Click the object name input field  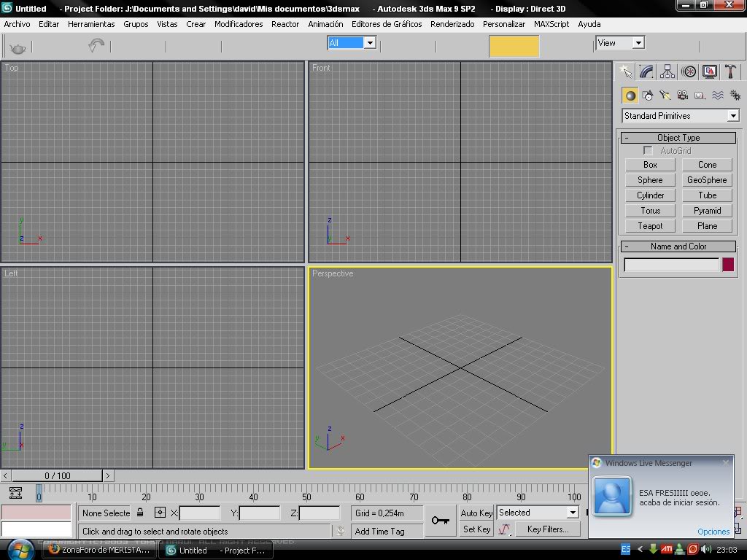[x=671, y=264]
